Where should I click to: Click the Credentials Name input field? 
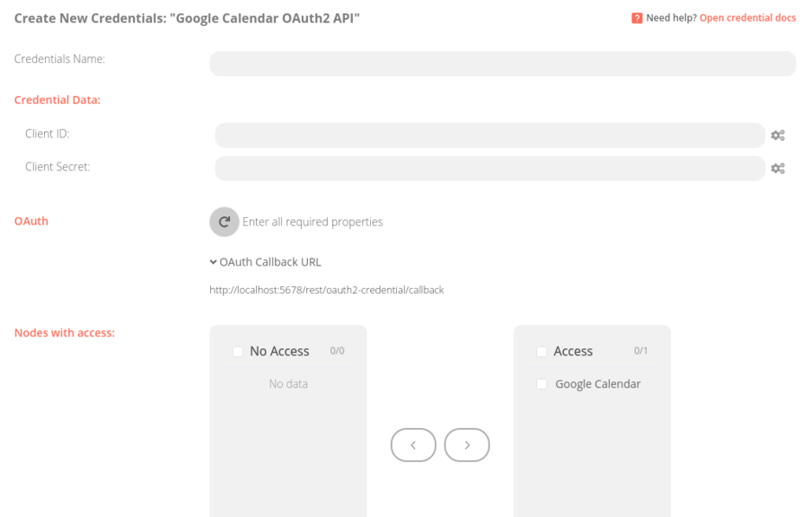(502, 64)
